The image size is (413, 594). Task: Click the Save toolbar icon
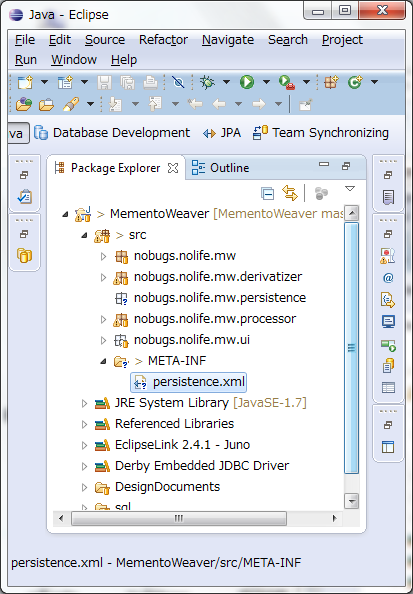click(x=105, y=82)
